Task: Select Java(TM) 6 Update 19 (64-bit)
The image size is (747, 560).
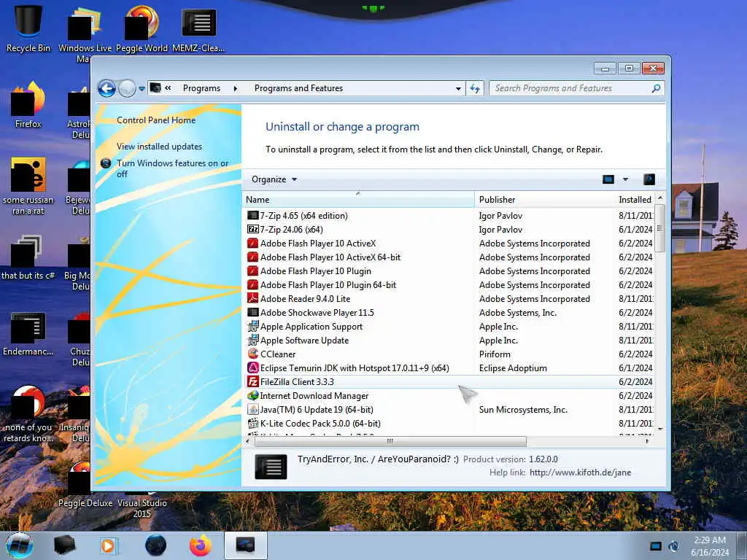Action: coord(449,410)
